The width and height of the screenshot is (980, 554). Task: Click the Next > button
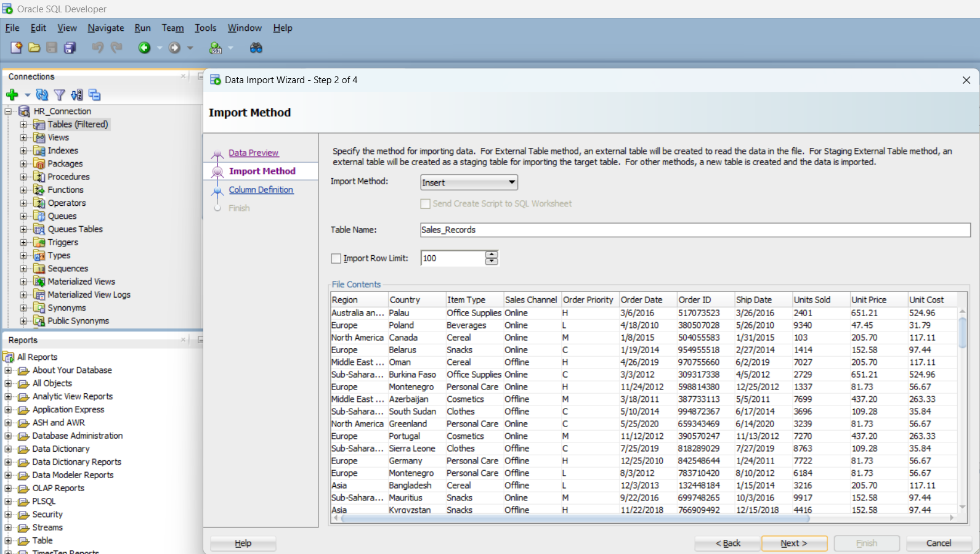[794, 543]
